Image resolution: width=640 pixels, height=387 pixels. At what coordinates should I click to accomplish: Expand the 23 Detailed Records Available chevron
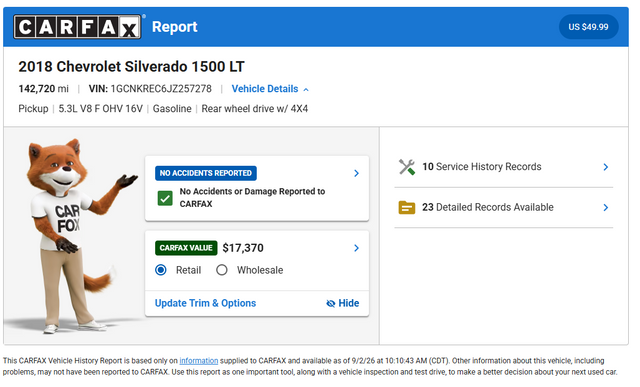click(x=606, y=208)
